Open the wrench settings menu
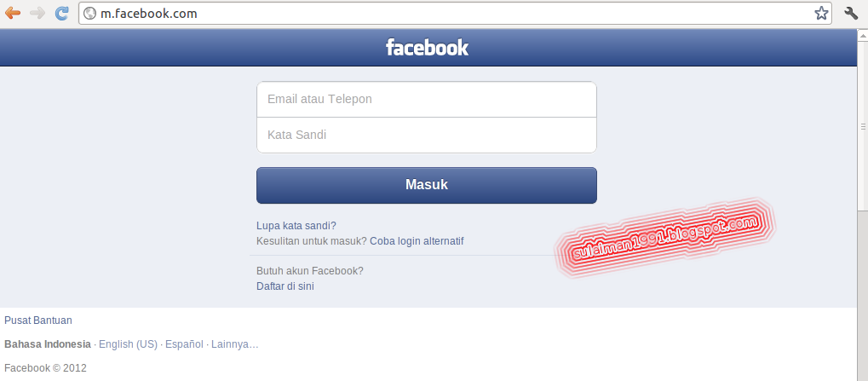 pyautogui.click(x=851, y=13)
